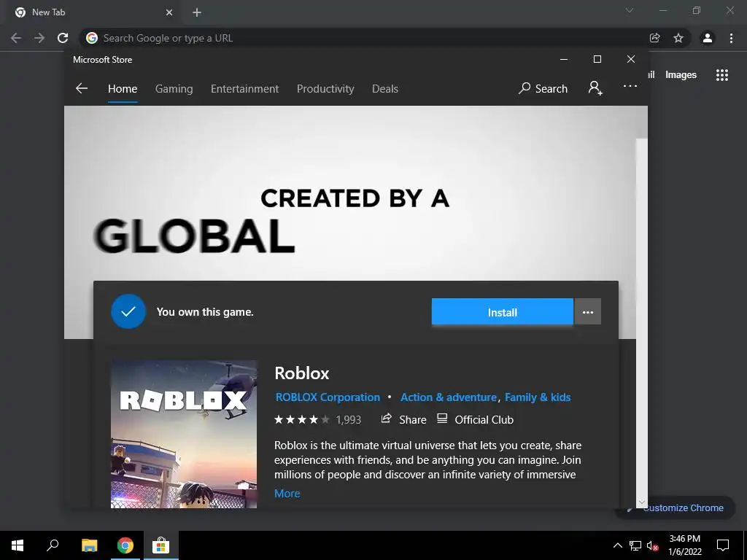Click the blue ownership checkmark icon

coord(128,311)
